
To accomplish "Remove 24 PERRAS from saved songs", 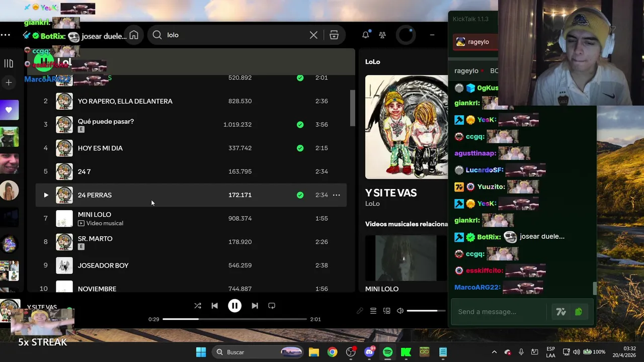I will tap(300, 195).
